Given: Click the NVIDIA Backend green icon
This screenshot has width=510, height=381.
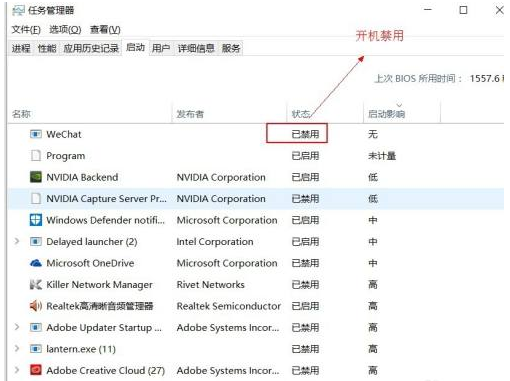Looking at the screenshot, I should click(36, 177).
